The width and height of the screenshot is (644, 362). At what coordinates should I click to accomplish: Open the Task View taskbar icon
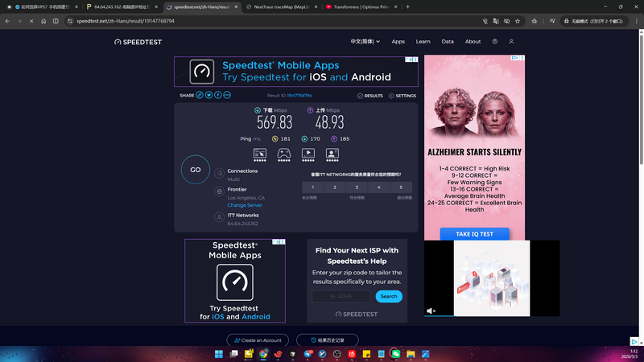(x=233, y=354)
